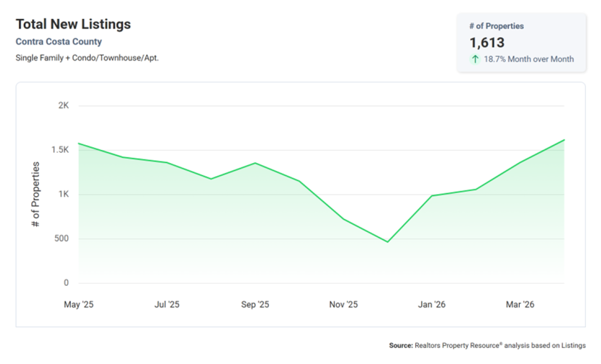
Task: Select 'Single Family + Condo/Townhouse/Apt.' text
Action: 87,58
